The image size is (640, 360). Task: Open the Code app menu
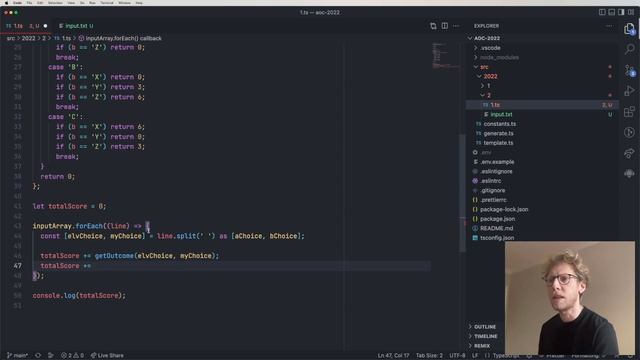pyautogui.click(x=18, y=3)
